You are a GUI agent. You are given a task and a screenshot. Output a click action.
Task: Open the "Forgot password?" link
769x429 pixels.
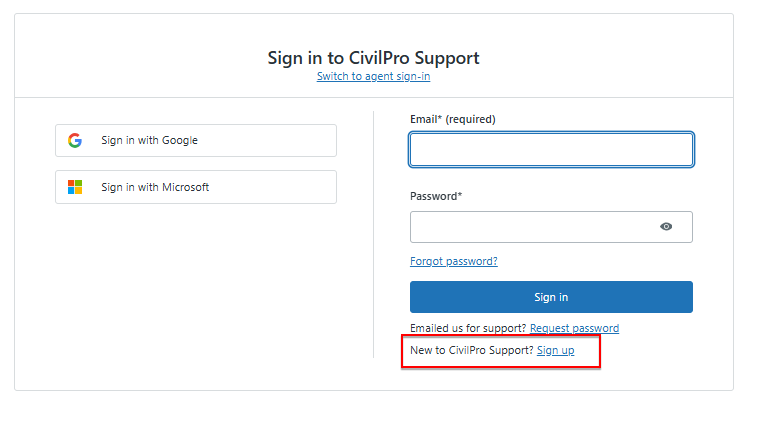pyautogui.click(x=453, y=262)
